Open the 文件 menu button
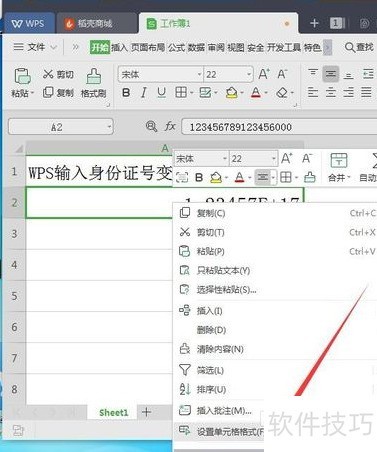377x452 pixels. tap(35, 47)
